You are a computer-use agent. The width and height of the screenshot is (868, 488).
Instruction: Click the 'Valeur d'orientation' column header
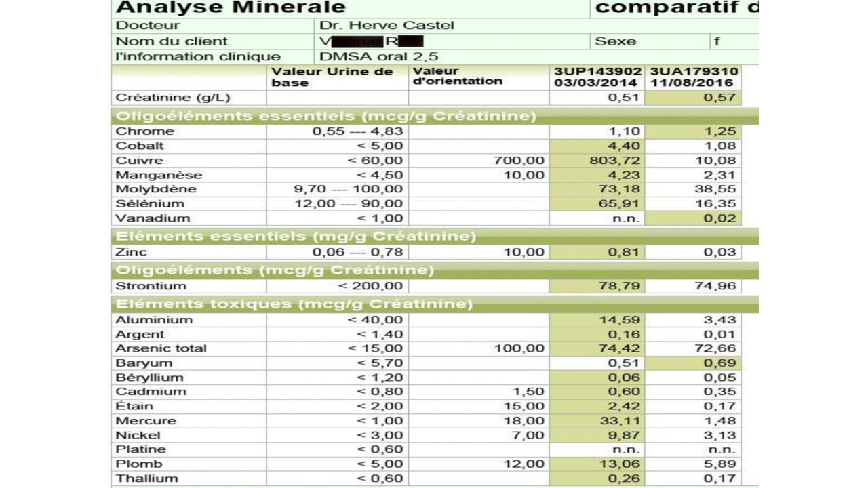(x=458, y=76)
